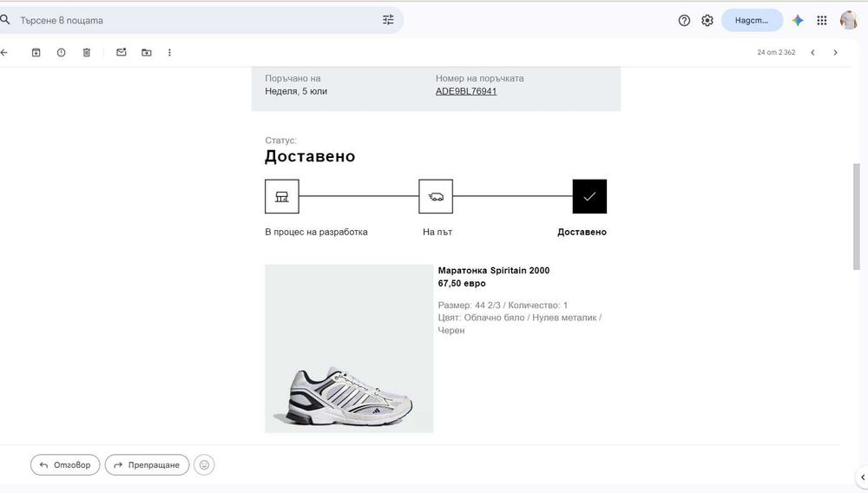Expand the side panel arrow
Screen dimensions: 868x493
point(862,477)
